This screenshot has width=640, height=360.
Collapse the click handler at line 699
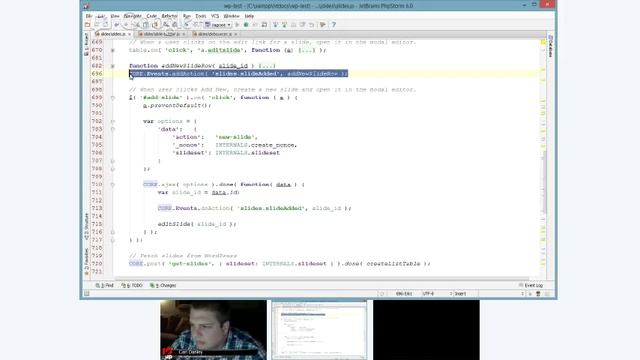tap(113, 98)
